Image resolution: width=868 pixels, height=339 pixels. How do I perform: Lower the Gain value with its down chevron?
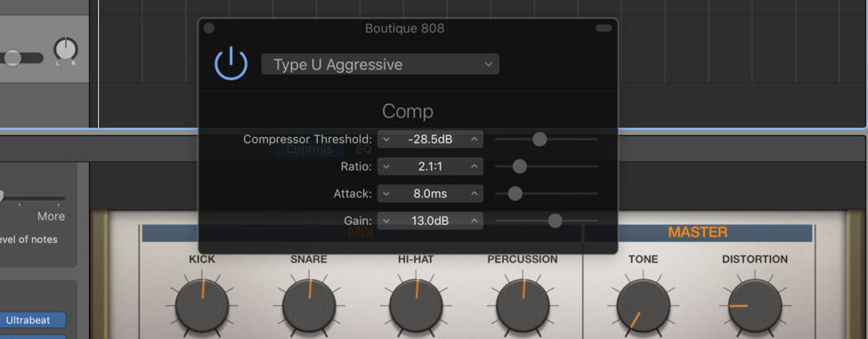(386, 221)
